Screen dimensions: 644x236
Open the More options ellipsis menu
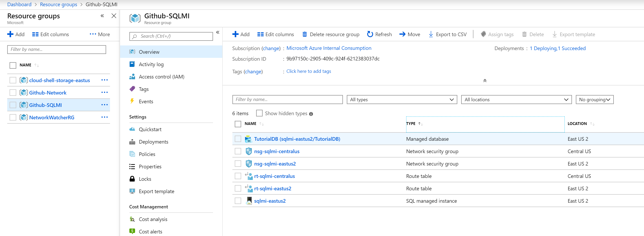point(100,34)
